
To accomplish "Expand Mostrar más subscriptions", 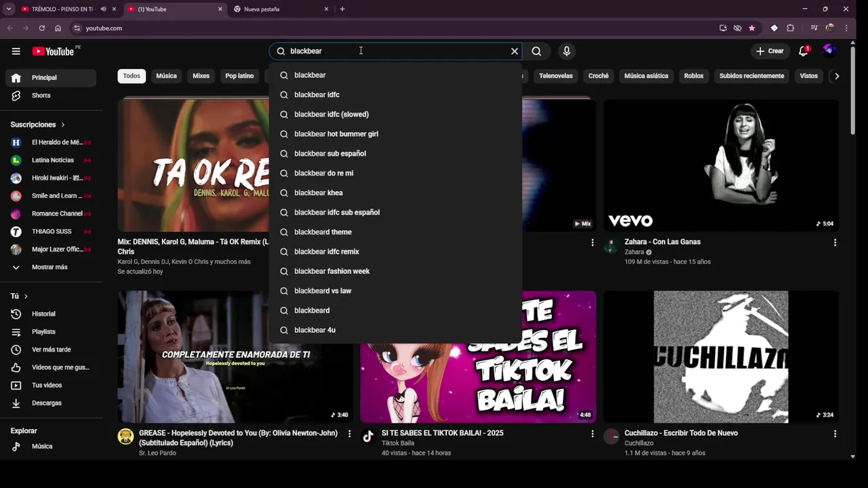I will pyautogui.click(x=51, y=267).
